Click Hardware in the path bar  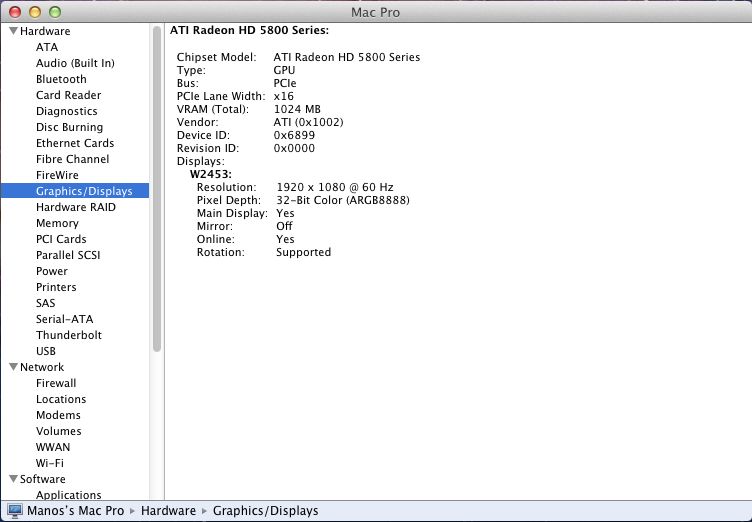click(x=168, y=510)
